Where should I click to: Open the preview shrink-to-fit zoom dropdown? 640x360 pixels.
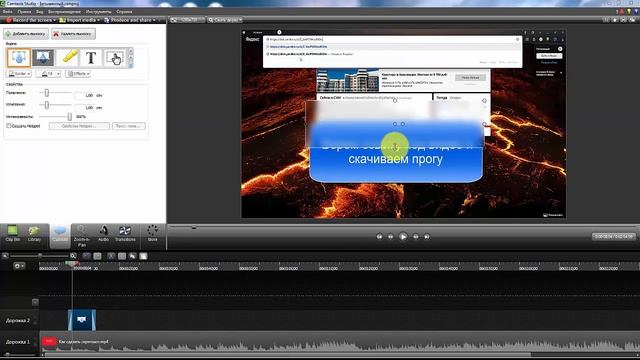click(x=224, y=20)
